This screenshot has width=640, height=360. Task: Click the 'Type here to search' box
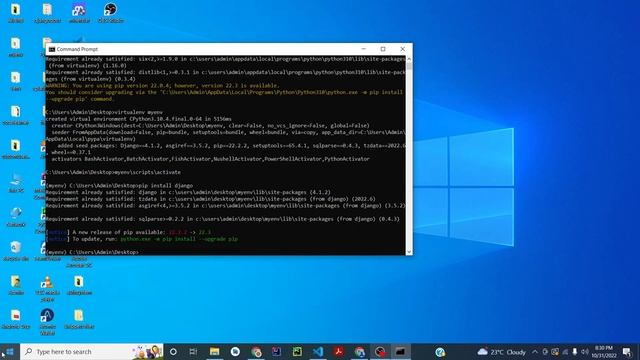tap(92, 351)
